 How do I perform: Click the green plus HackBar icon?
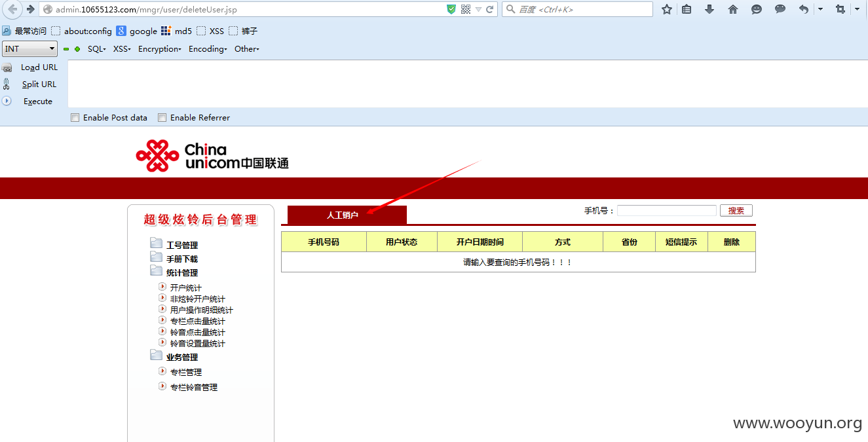pyautogui.click(x=77, y=49)
